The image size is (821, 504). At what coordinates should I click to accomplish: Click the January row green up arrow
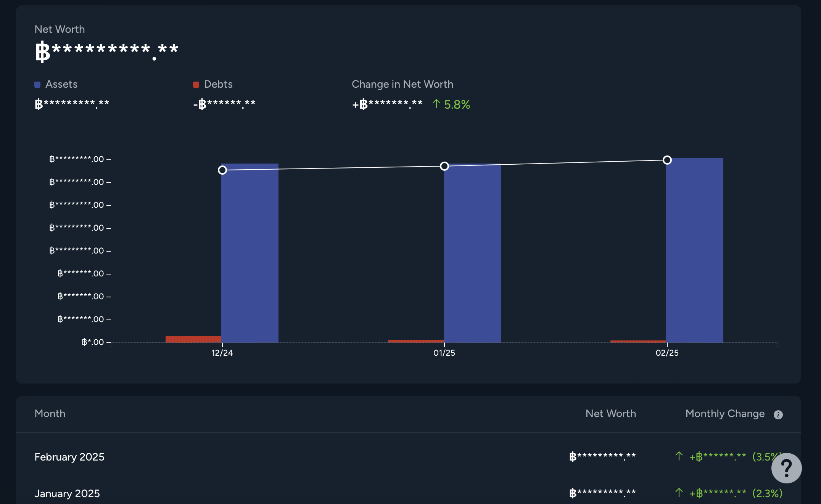pos(679,493)
